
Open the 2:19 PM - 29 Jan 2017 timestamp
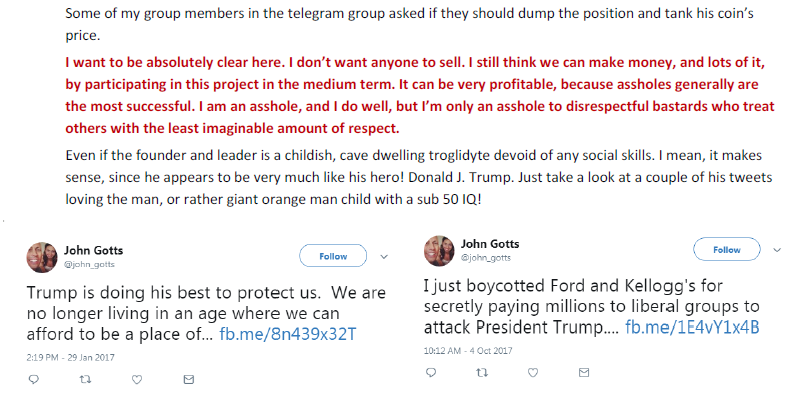click(x=71, y=357)
